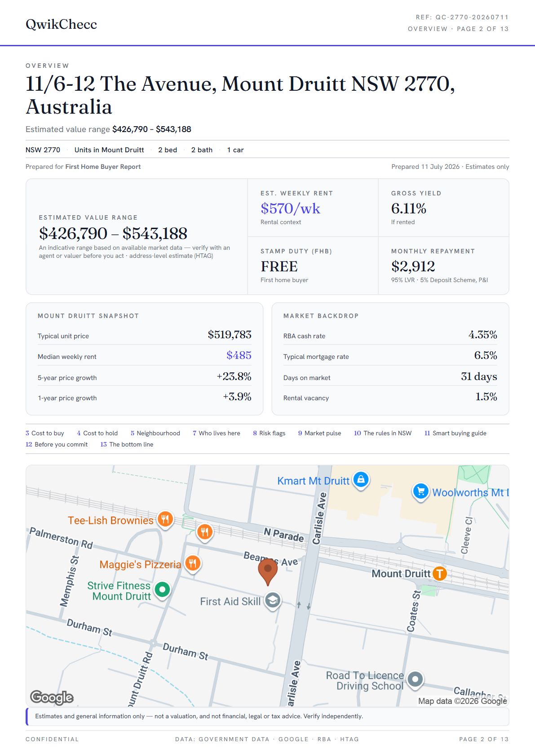Click the N Parade street label
Image resolution: width=535 pixels, height=756 pixels.
coord(283,535)
